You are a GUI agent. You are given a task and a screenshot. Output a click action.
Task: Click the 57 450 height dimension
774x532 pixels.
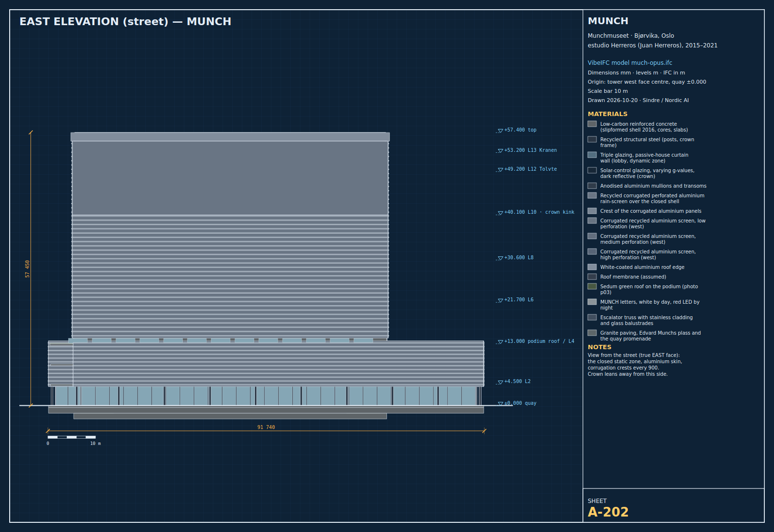28,269
